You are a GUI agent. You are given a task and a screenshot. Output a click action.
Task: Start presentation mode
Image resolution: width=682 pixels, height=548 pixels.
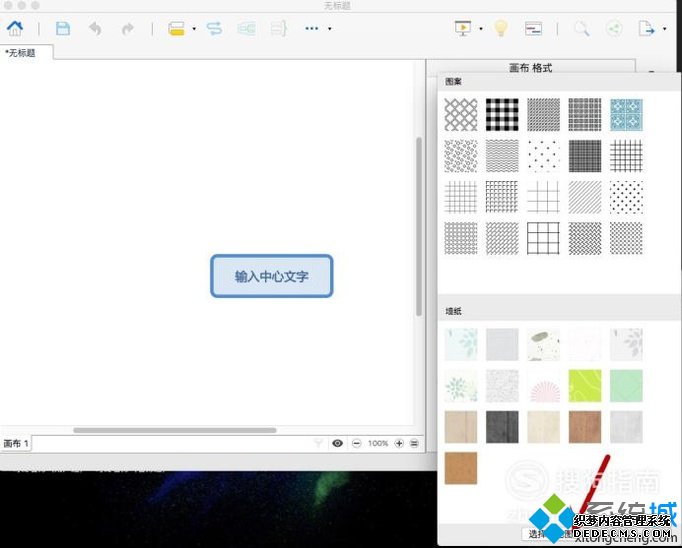[x=463, y=29]
